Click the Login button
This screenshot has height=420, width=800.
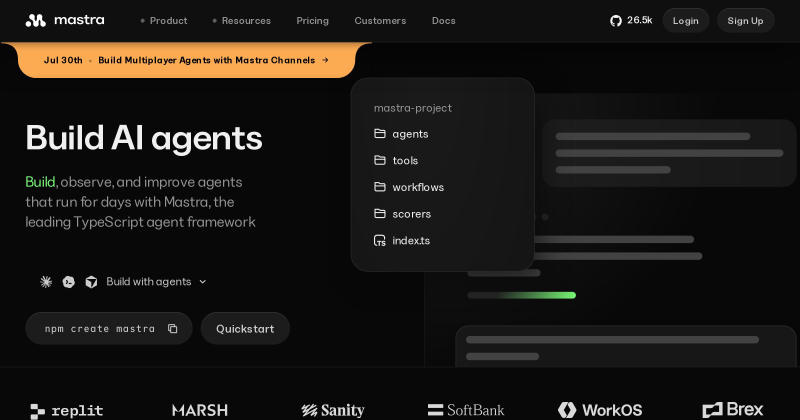[x=685, y=21]
